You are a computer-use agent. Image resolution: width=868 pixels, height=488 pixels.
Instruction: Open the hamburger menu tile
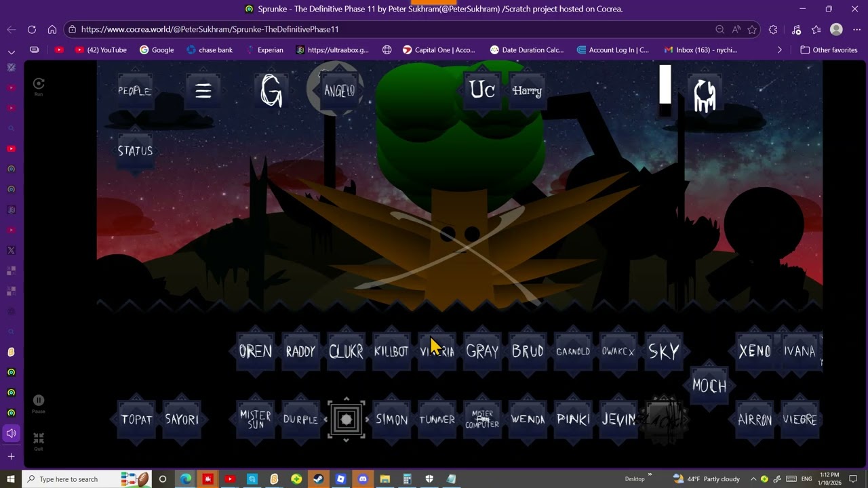[203, 91]
